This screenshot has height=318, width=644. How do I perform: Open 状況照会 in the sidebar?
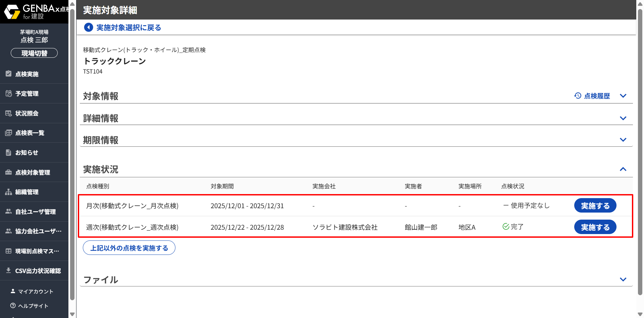[x=27, y=113]
